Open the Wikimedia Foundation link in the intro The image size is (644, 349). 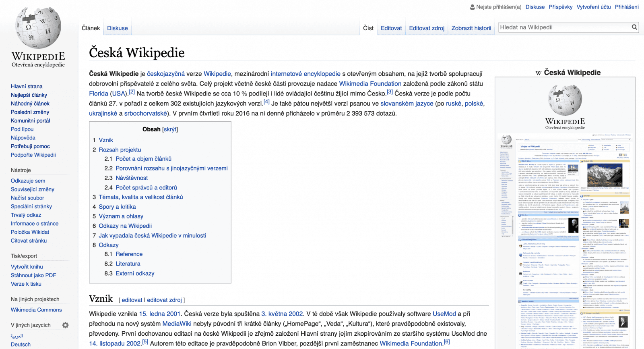point(370,83)
